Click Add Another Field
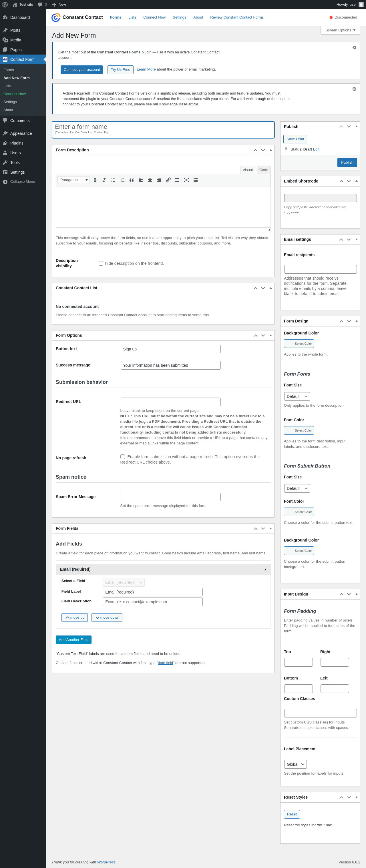Screen dimensions: 366x868 [73, 640]
